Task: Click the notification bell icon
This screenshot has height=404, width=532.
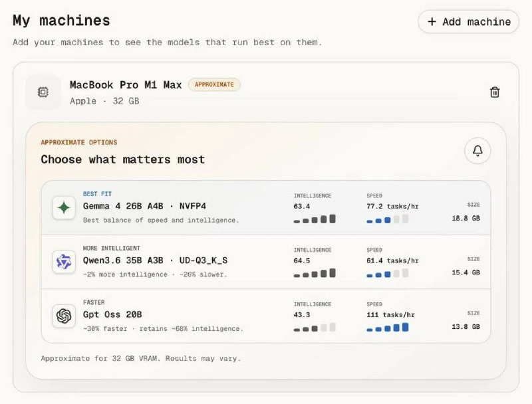Action: coord(477,151)
